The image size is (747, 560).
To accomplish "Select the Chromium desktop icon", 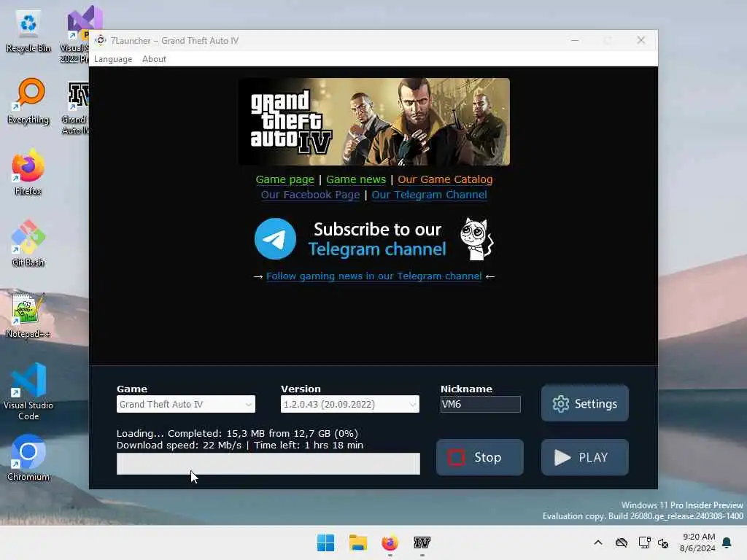I will [28, 458].
